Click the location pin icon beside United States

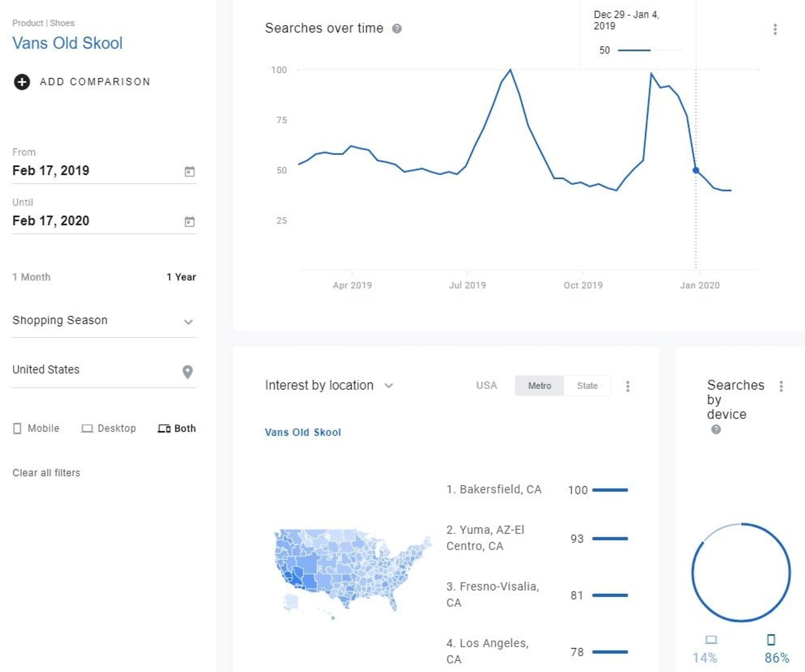click(x=188, y=371)
